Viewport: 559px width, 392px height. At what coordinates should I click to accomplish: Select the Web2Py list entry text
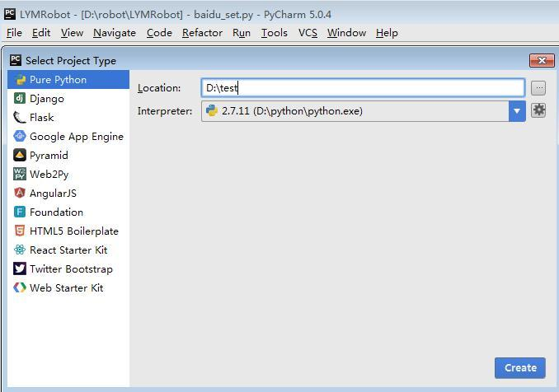[49, 175]
